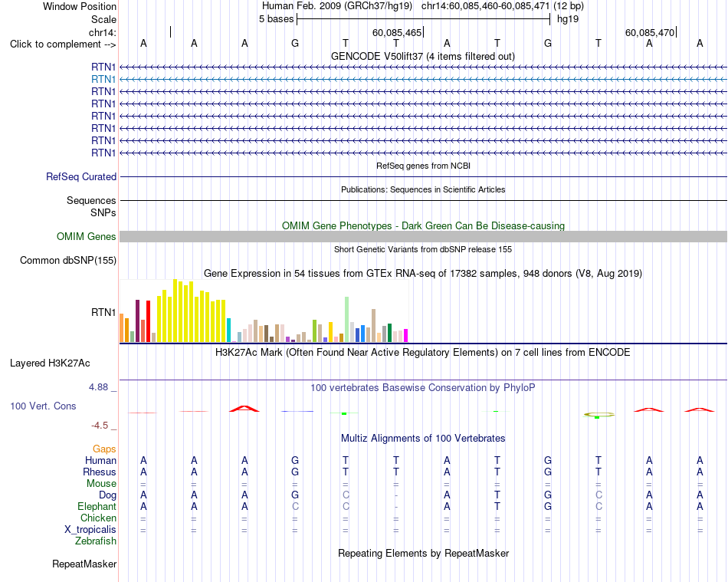Select the light-blue highlighted RTN1 transcript label

103,80
